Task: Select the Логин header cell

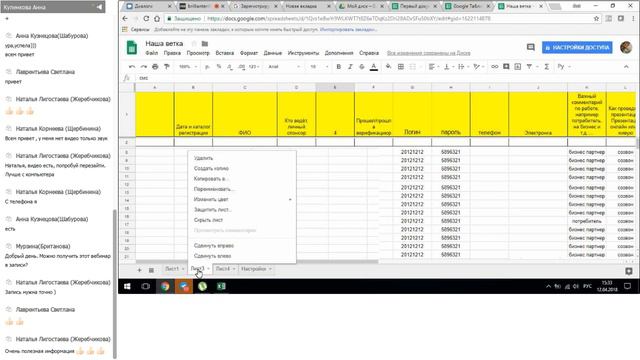Action: (x=412, y=114)
